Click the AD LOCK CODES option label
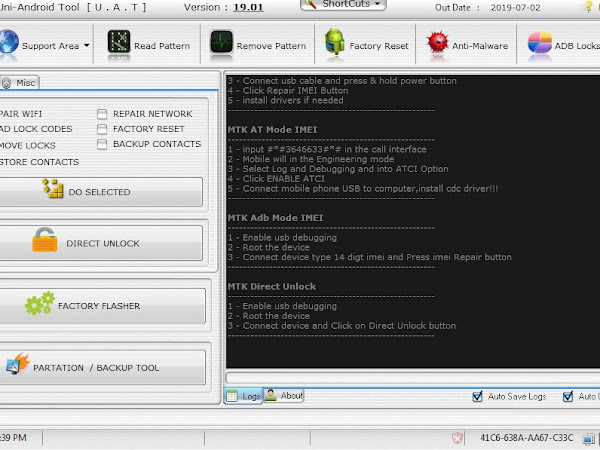This screenshot has width=600, height=450. (36, 129)
